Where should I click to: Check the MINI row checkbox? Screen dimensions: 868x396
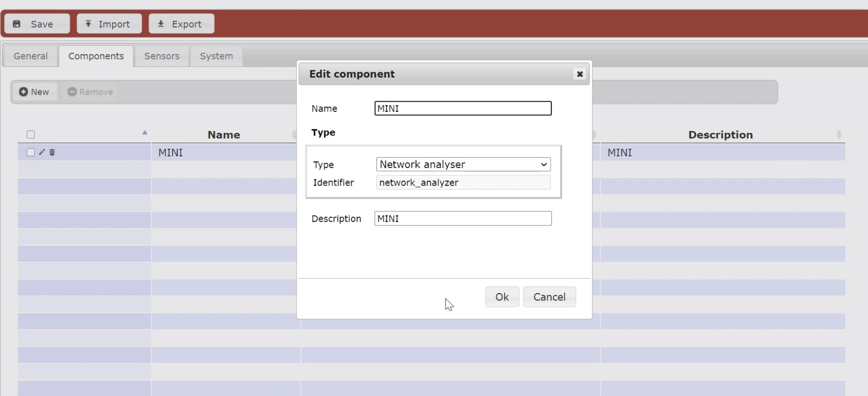(31, 152)
